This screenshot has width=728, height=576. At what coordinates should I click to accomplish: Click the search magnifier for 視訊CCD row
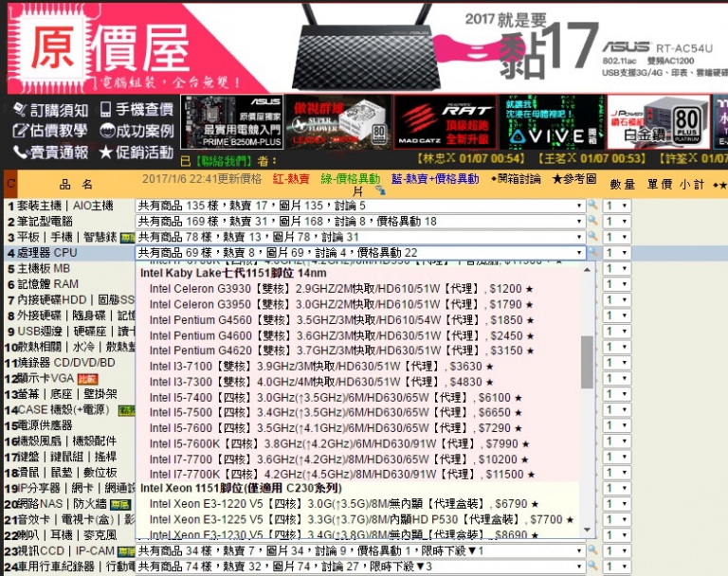pyautogui.click(x=592, y=550)
